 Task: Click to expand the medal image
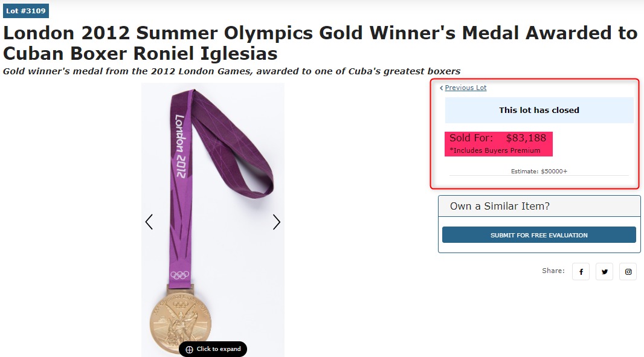click(x=213, y=349)
